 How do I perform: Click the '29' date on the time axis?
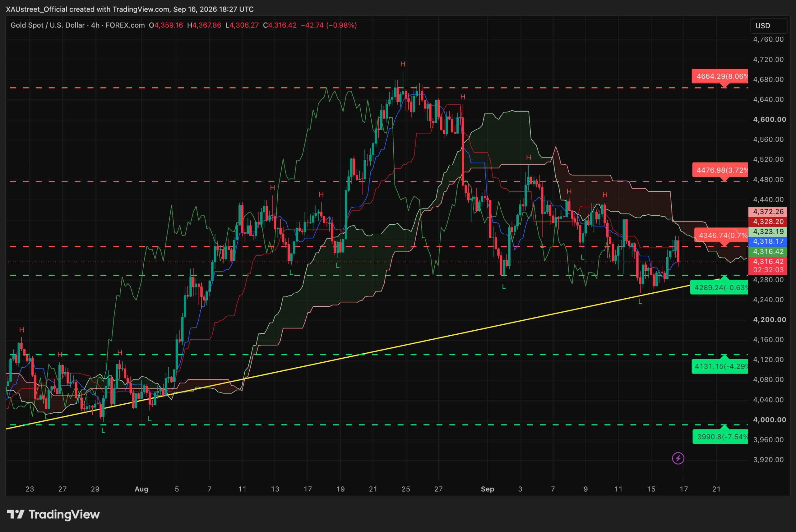coord(95,489)
